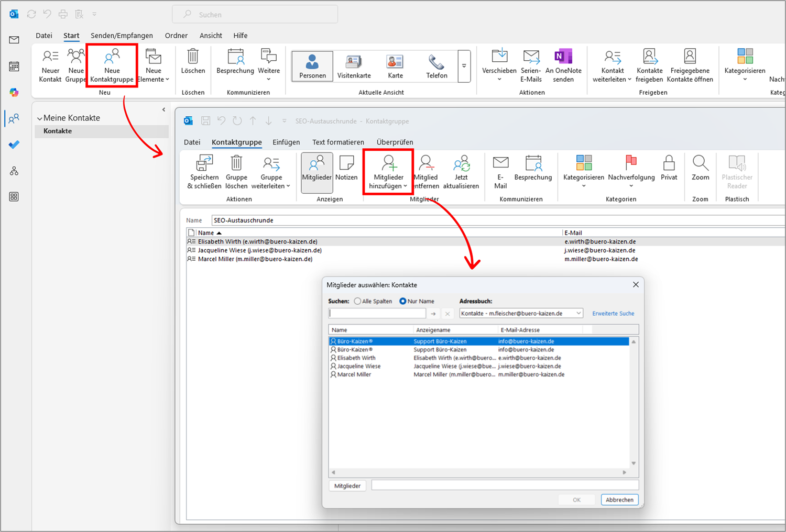Collapse the Meine Kontakte section

tap(40, 118)
